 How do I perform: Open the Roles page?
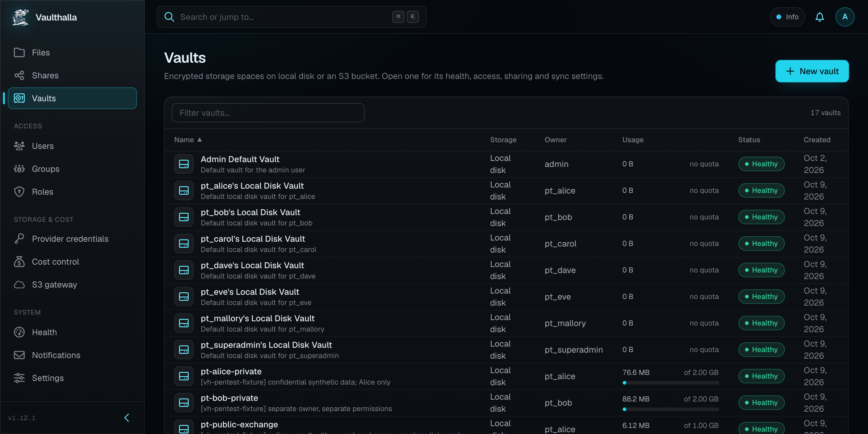72,192
